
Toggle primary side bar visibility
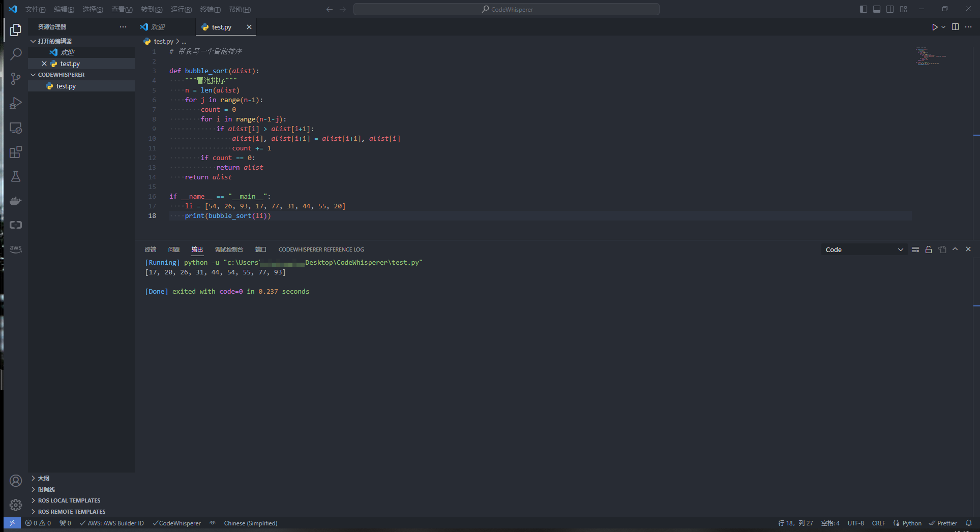(864, 9)
